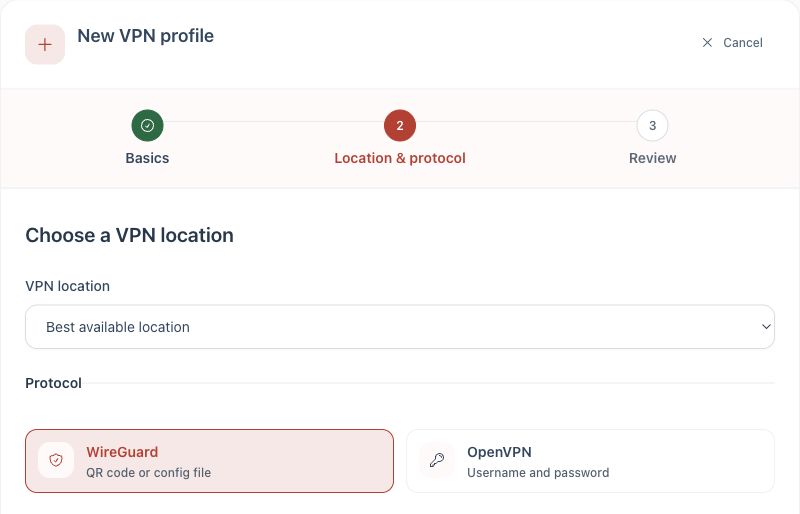Click the Location & protocol step label
The image size is (800, 514).
coord(400,158)
